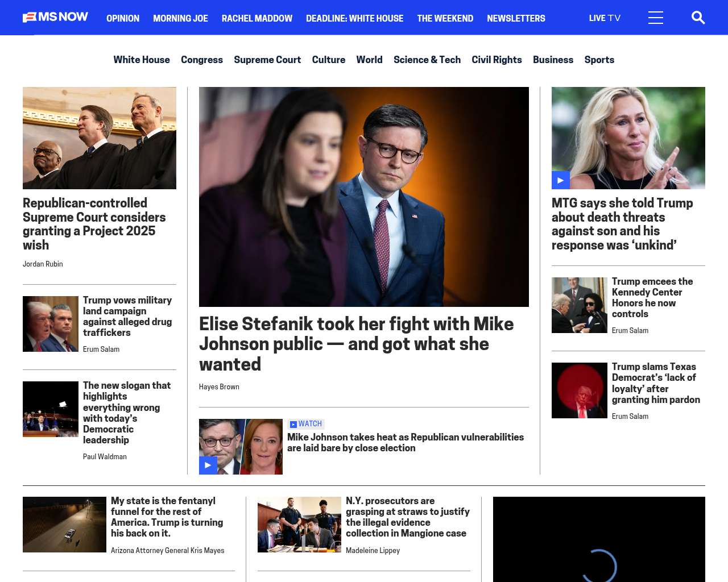The image size is (728, 582).
Task: Open author Hayes Brown's page
Action: (219, 386)
